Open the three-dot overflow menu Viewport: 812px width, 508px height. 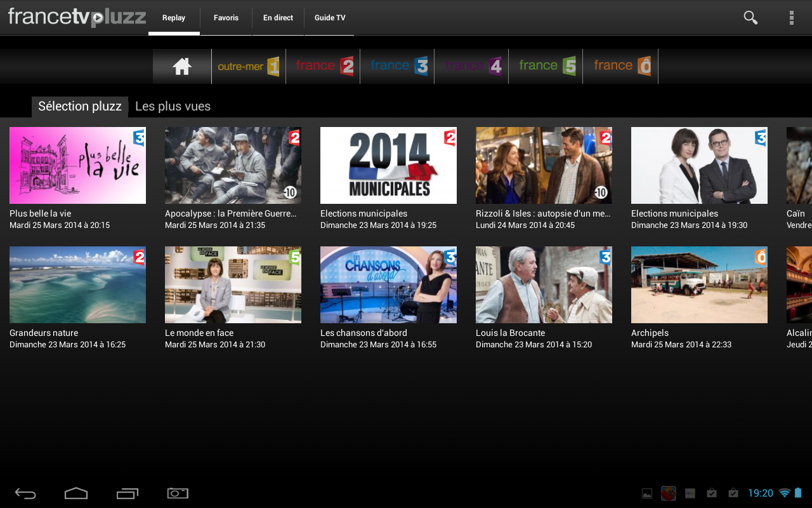point(791,18)
